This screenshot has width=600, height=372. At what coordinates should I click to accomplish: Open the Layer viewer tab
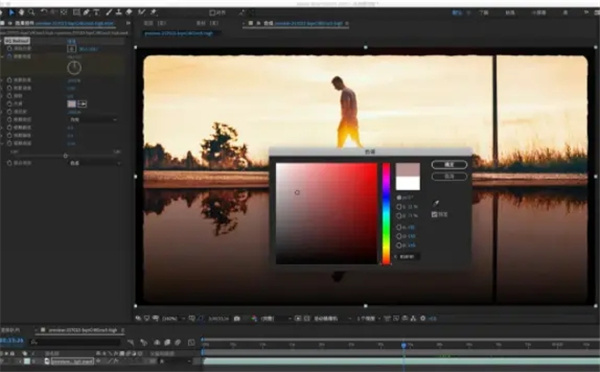coord(155,23)
